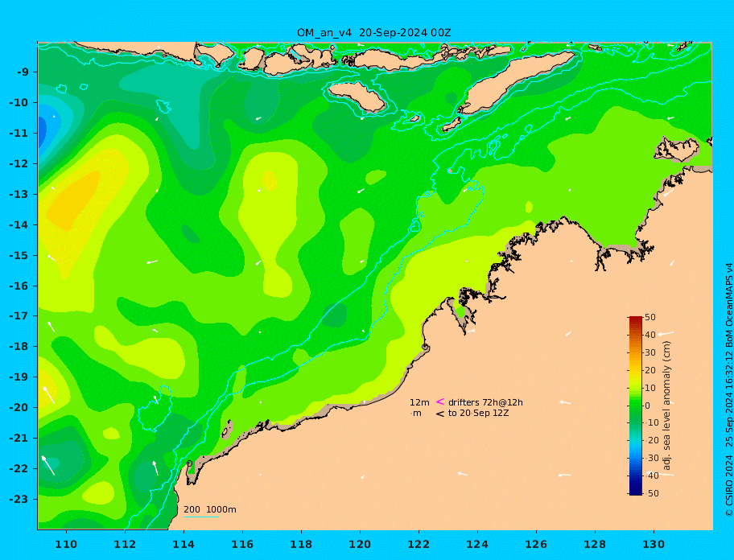Click latitude axis label -9
Screen dimensions: 734x560
23,72
